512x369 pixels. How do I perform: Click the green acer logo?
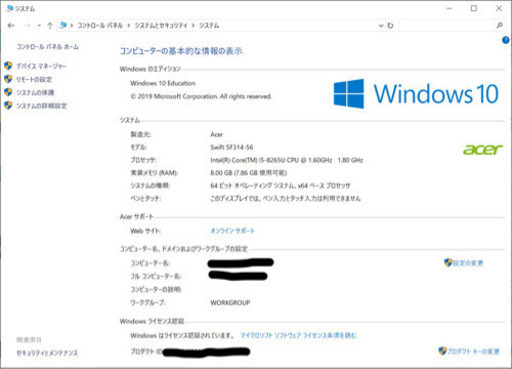pyautogui.click(x=483, y=149)
